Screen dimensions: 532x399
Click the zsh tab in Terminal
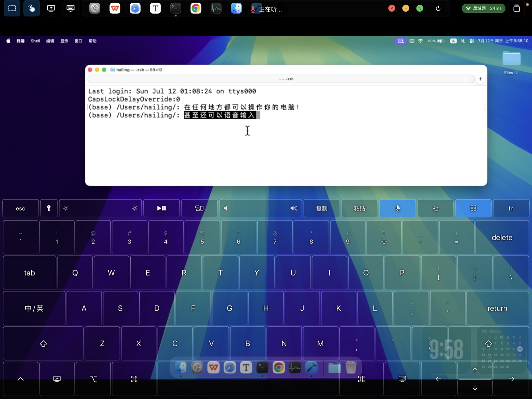[x=281, y=79]
